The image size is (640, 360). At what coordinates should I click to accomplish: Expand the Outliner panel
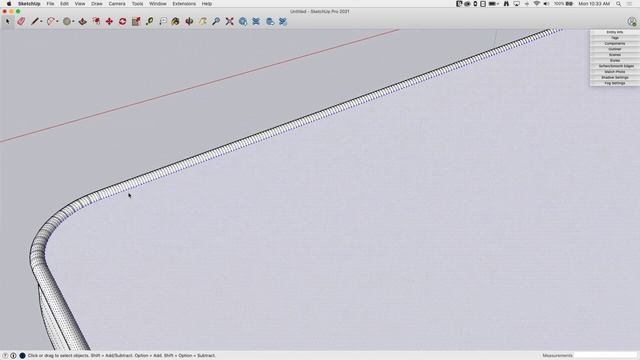tap(615, 49)
